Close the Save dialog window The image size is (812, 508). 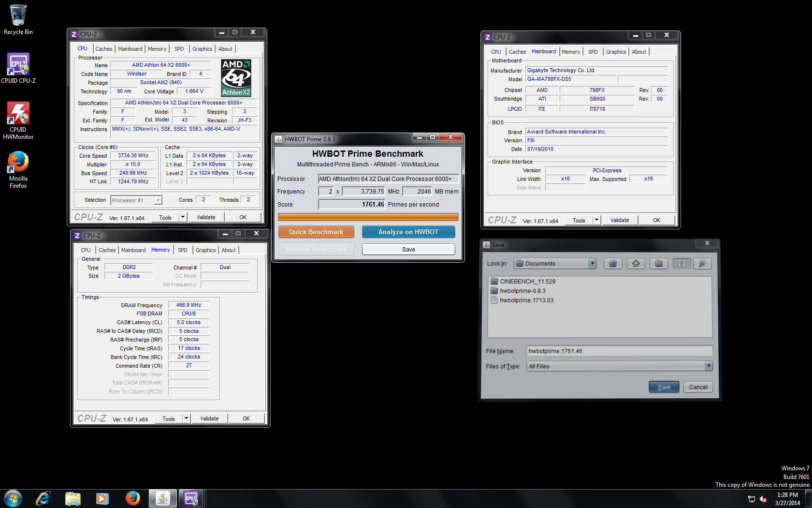tap(707, 243)
